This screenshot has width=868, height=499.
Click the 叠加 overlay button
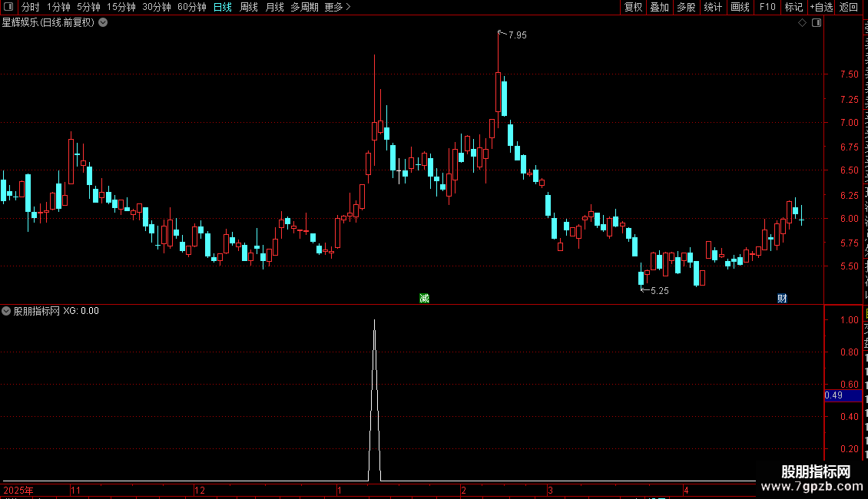pyautogui.click(x=659, y=7)
